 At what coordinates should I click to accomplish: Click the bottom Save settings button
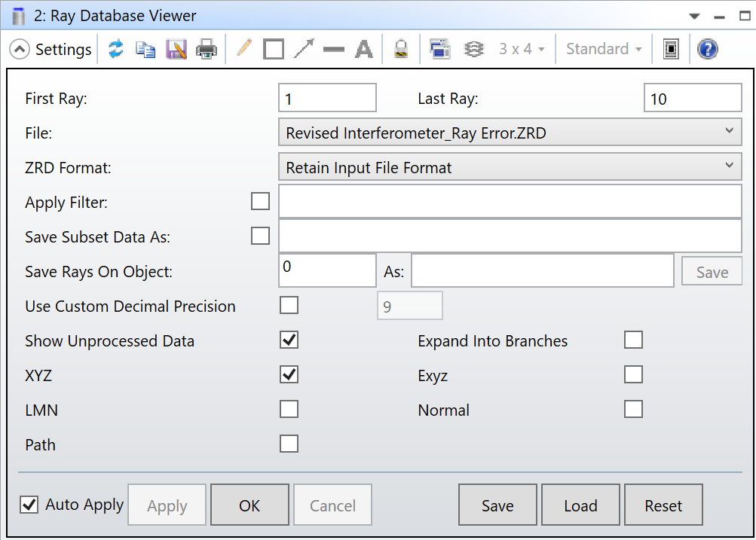pos(497,505)
